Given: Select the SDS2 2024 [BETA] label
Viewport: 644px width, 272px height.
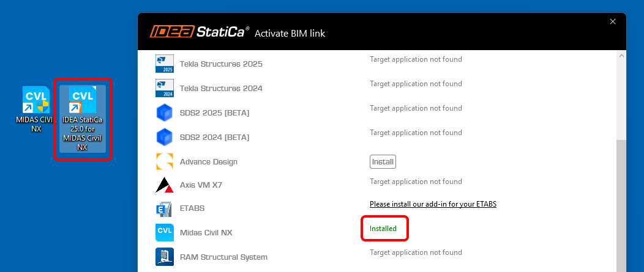Looking at the screenshot, I should pyautogui.click(x=214, y=138).
